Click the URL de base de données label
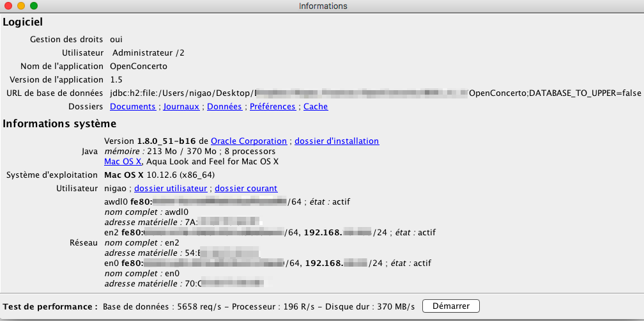Image resolution: width=644 pixels, height=321 pixels. (x=55, y=93)
